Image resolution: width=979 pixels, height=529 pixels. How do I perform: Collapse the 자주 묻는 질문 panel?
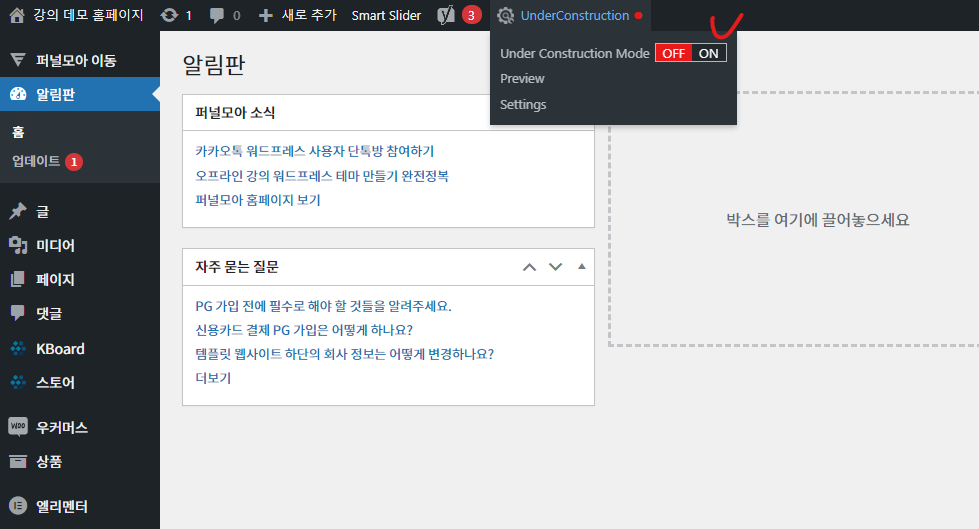click(582, 267)
